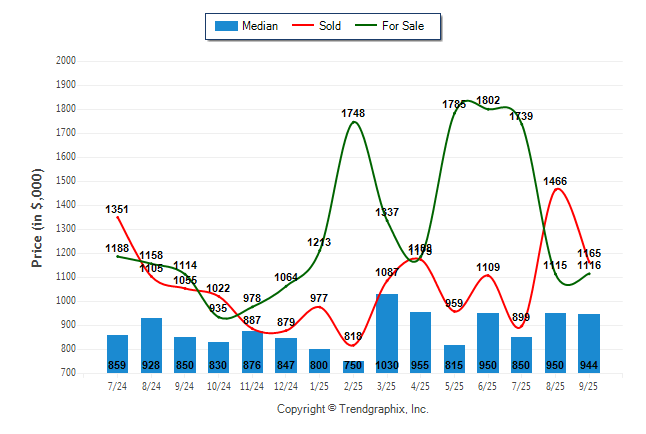
Task: Click the red Sold legend line
Action: pos(301,26)
